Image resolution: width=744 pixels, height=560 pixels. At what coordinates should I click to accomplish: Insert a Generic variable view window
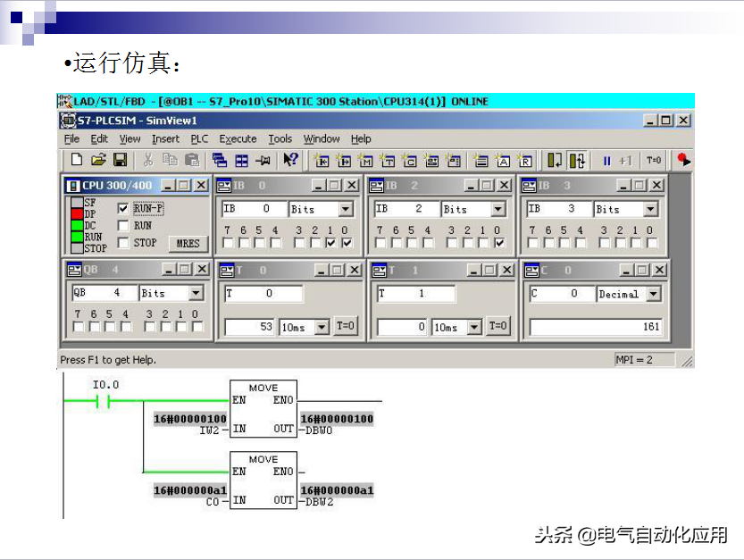[431, 161]
